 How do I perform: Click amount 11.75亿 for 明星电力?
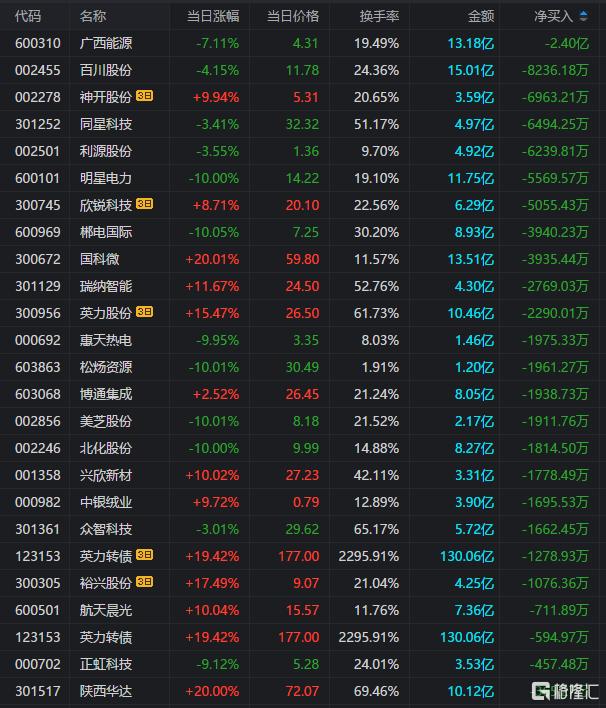point(471,178)
